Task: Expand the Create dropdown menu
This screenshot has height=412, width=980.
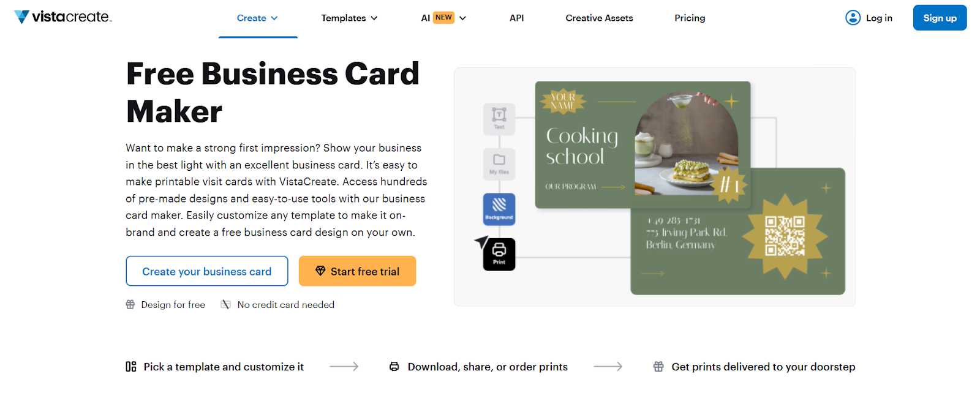Action: pyautogui.click(x=257, y=18)
